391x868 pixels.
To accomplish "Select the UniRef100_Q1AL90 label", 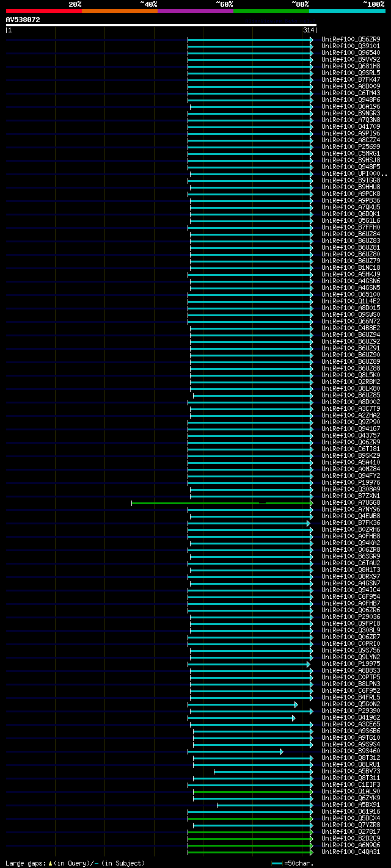I will (x=351, y=791).
